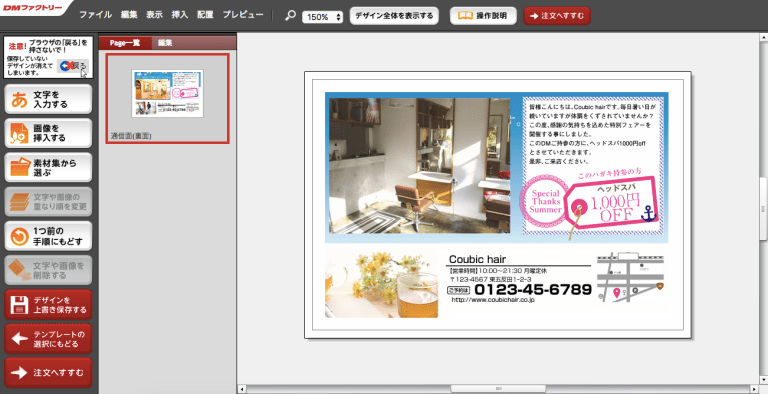The height and width of the screenshot is (394, 768).
Task: Open the 編集 menu in top bar
Action: pos(129,15)
